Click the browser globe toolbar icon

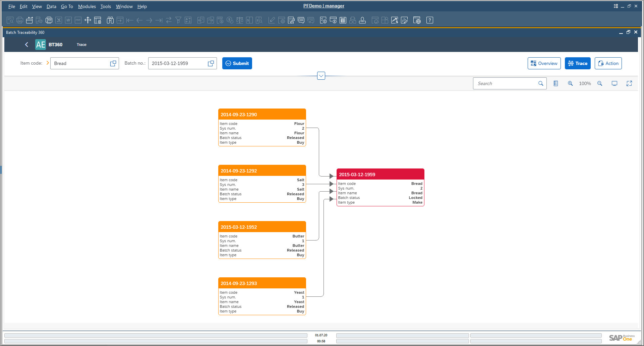pyautogui.click(x=417, y=20)
